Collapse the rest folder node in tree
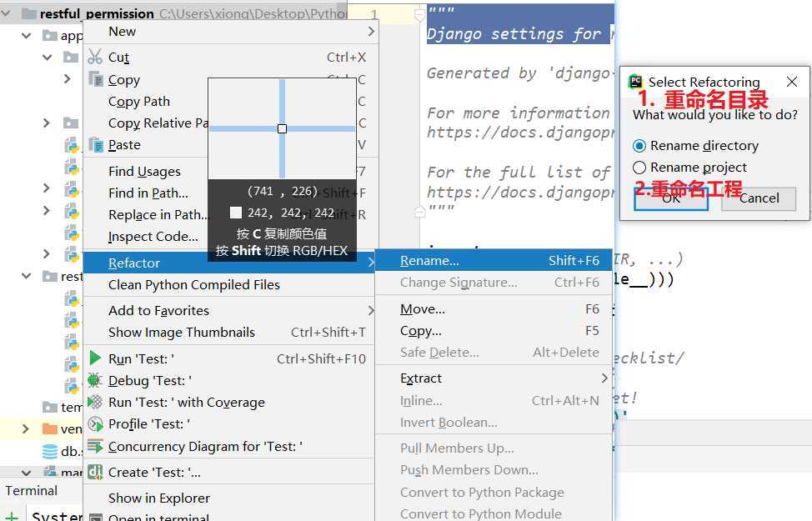This screenshot has width=812, height=521. [x=26, y=276]
